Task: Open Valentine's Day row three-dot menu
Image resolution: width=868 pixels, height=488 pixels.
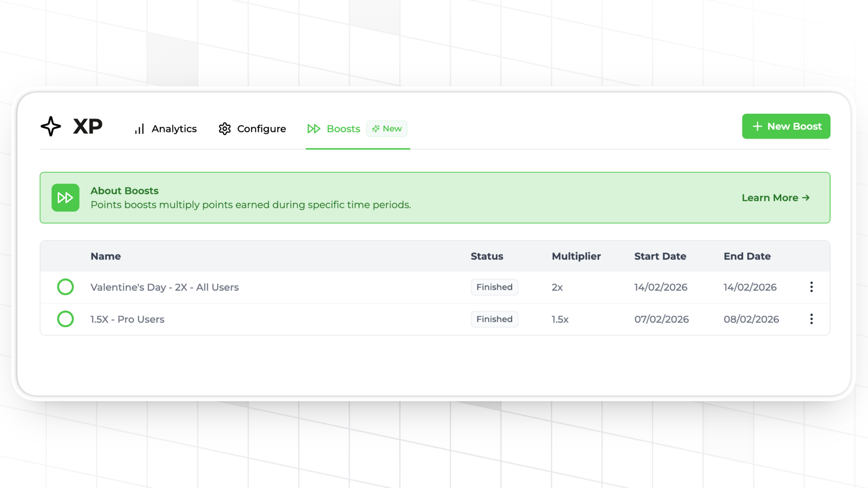Action: (811, 287)
